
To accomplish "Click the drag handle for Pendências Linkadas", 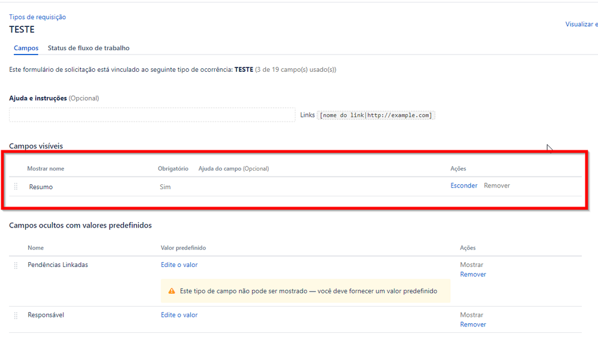I will coord(16,265).
